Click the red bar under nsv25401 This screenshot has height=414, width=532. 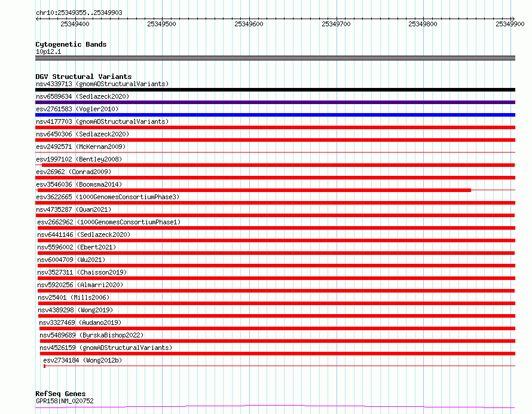[x=277, y=303]
